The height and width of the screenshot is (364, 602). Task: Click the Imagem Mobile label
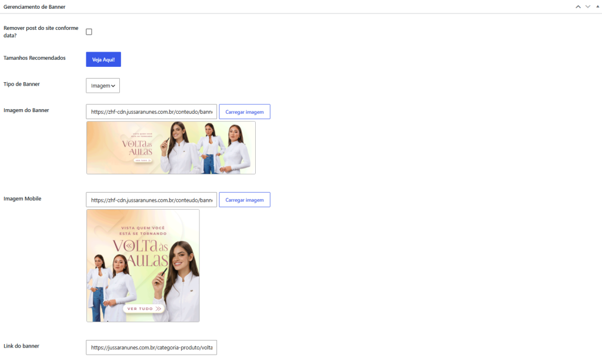pyautogui.click(x=22, y=198)
